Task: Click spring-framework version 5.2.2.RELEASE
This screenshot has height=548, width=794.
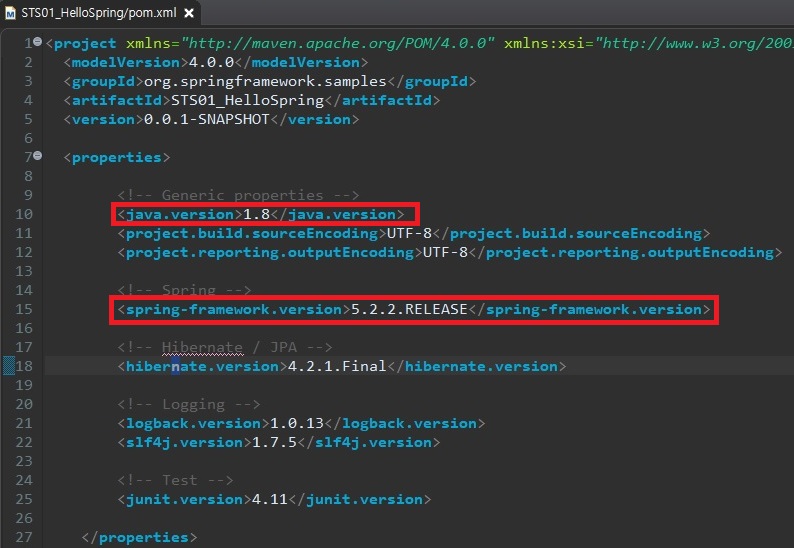Action: (x=409, y=309)
